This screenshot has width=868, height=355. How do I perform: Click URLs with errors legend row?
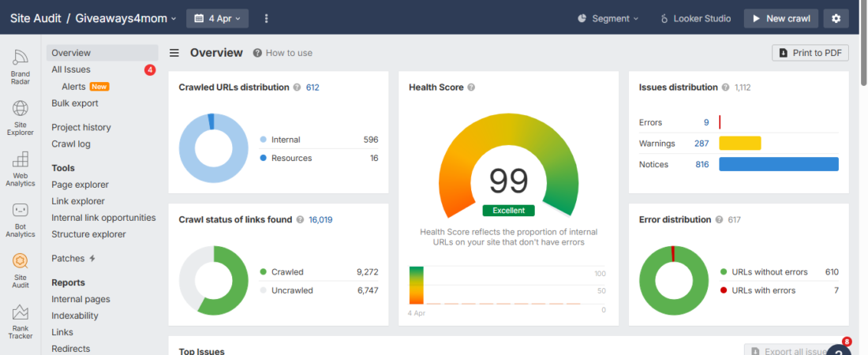[x=780, y=291]
